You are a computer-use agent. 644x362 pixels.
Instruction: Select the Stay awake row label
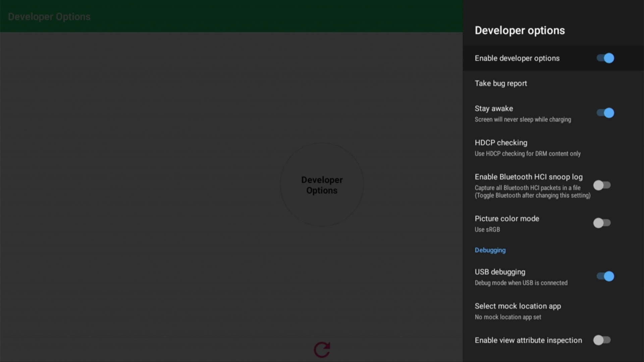pyautogui.click(x=494, y=109)
